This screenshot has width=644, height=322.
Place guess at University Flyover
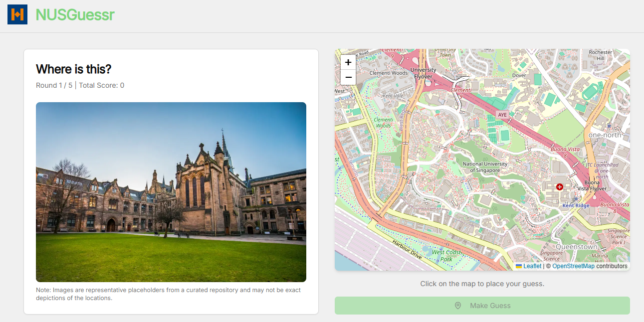tap(423, 73)
